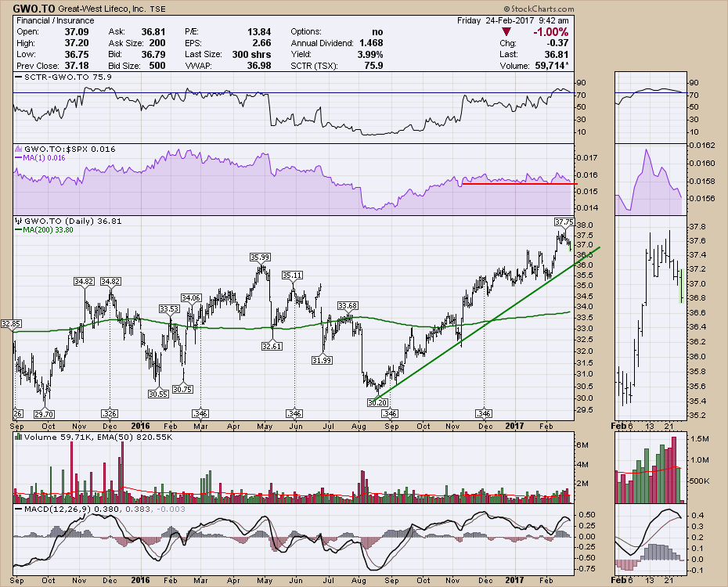Click the Annual Dividend value 1.468
This screenshot has width=728, height=587.
371,43
